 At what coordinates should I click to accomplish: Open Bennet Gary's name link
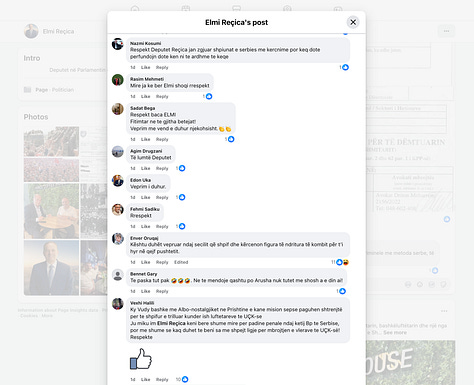(143, 274)
